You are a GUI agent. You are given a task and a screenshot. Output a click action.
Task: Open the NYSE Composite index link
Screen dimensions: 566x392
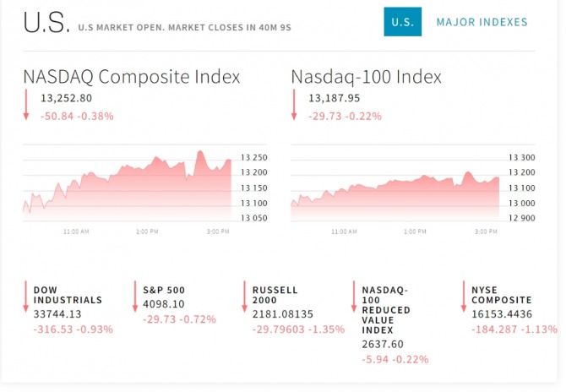coord(501,295)
